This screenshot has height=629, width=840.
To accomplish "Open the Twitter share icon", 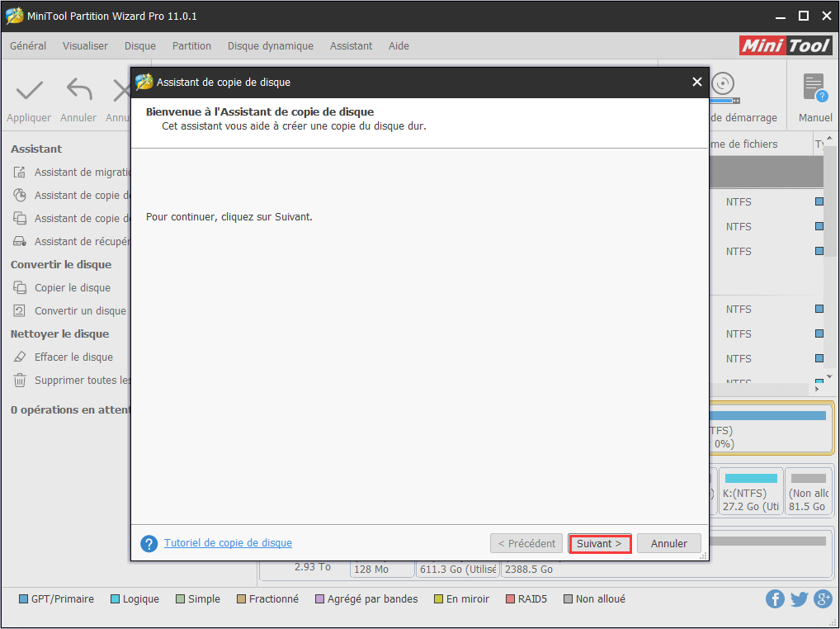I will (x=799, y=598).
